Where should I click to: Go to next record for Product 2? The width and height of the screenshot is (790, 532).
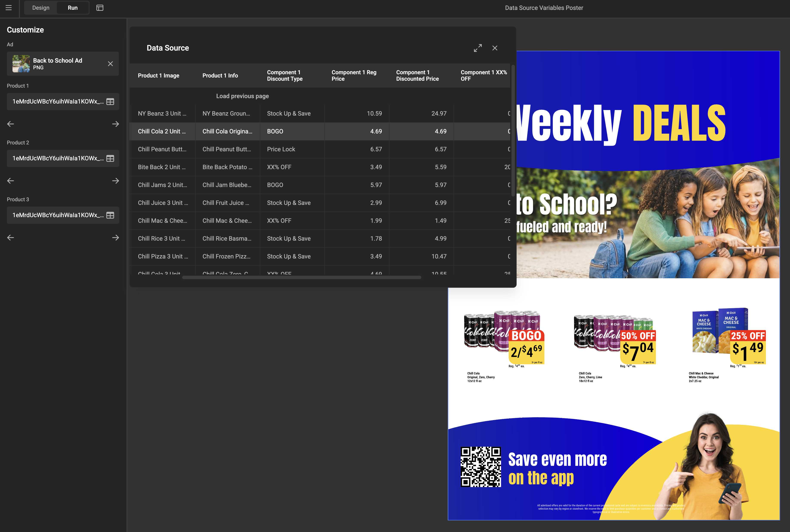[x=115, y=181]
